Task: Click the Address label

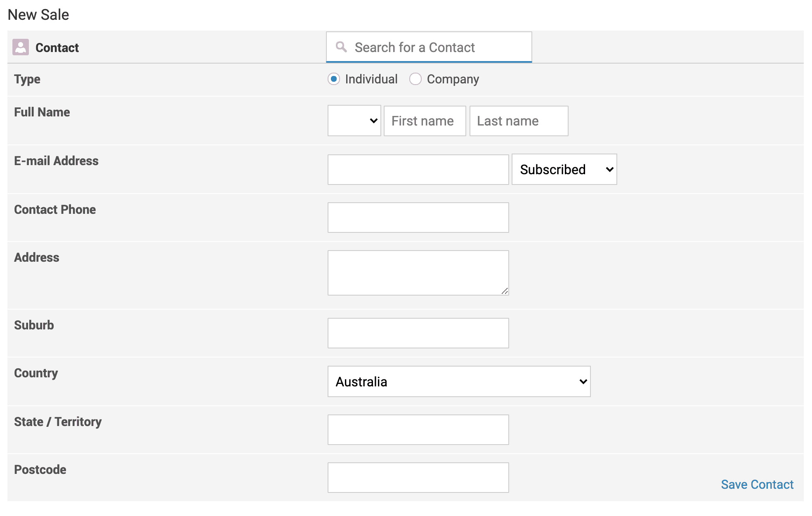Action: (37, 258)
